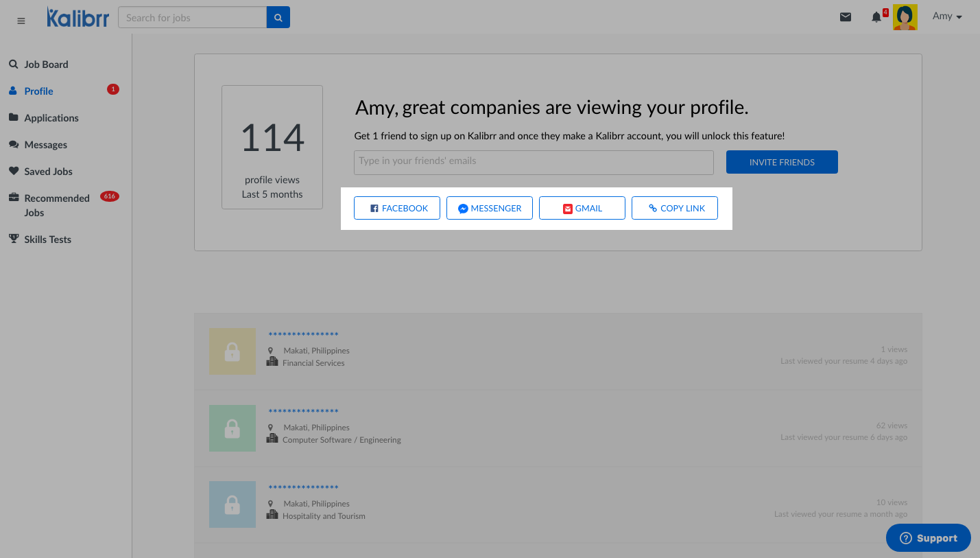Open Skills Tests page
This screenshot has width=980, height=558.
pyautogui.click(x=47, y=240)
